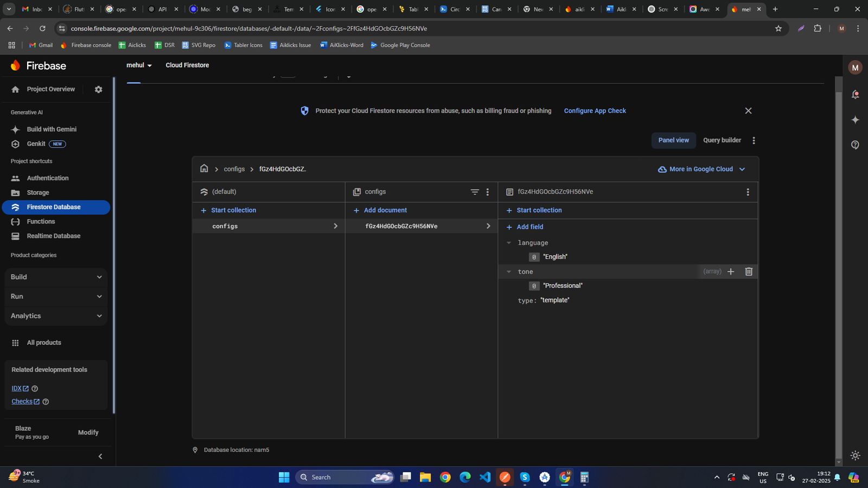Open document options three-dot menu
The image size is (868, 488).
tap(748, 192)
